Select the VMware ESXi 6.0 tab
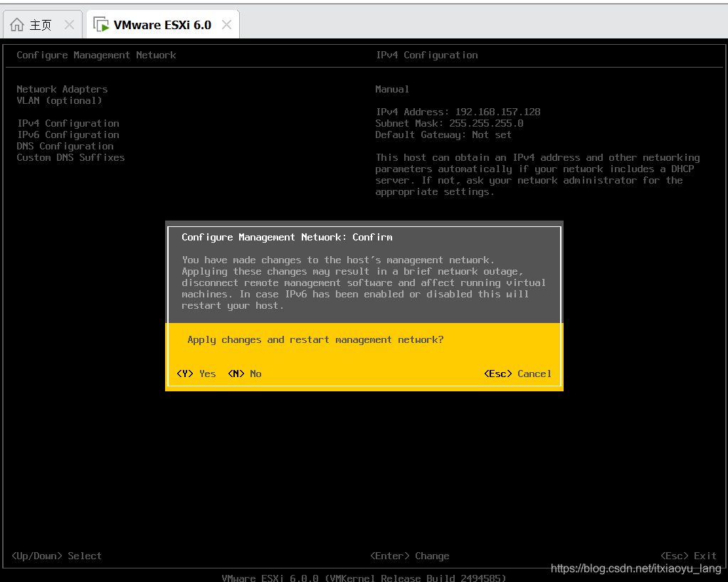Screen dimensions: 728x582 [x=163, y=25]
